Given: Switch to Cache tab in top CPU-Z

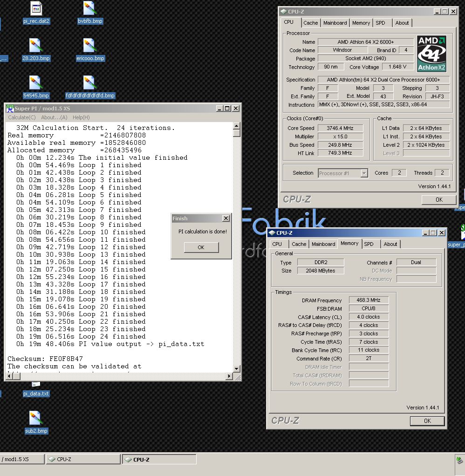Looking at the screenshot, I should tap(310, 23).
